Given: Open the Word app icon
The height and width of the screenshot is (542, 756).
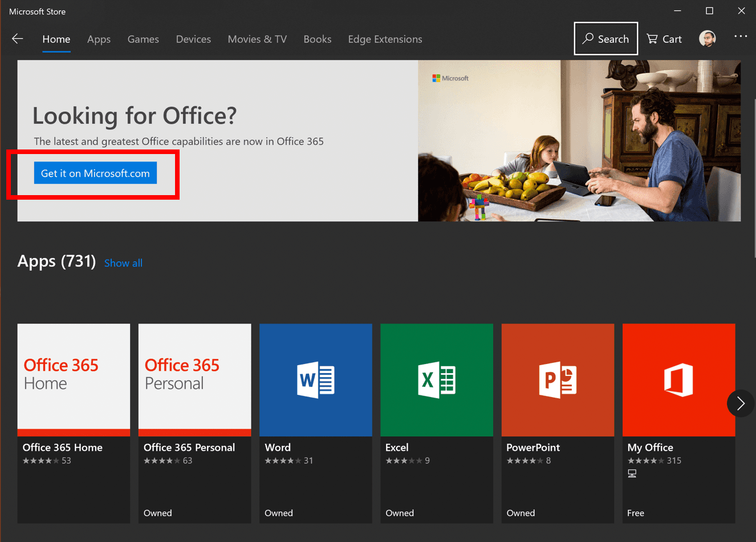Looking at the screenshot, I should 315,380.
